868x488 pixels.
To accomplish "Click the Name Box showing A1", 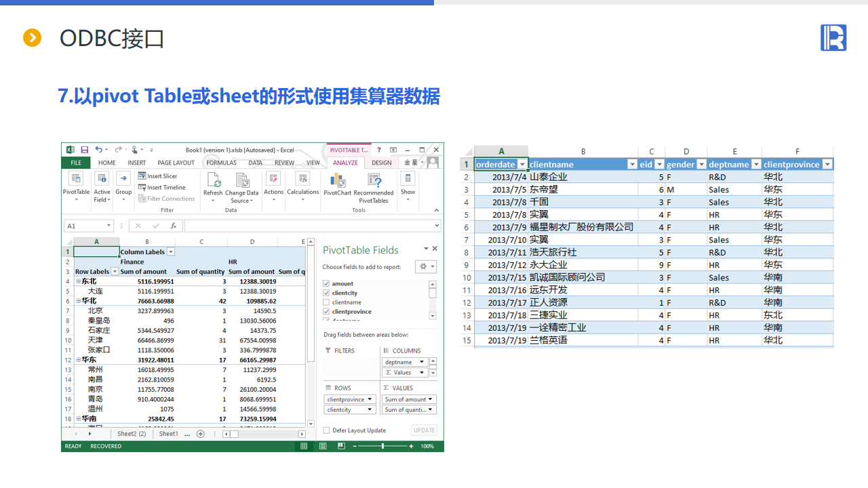I will [x=85, y=226].
